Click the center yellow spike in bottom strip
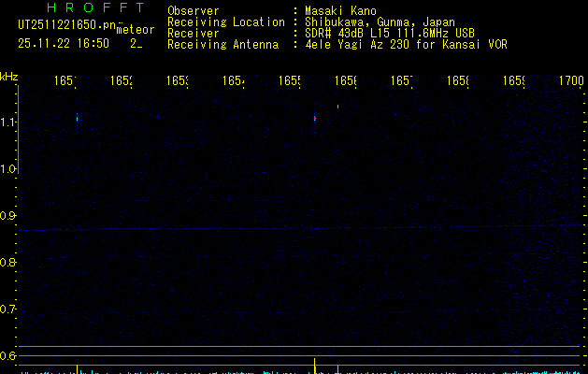 coord(315,364)
